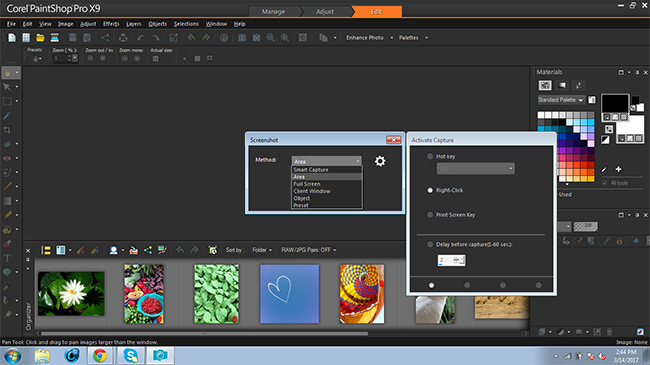This screenshot has width=650, height=365.
Task: Open the Method dropdown in Screenshot dialog
Action: click(327, 161)
